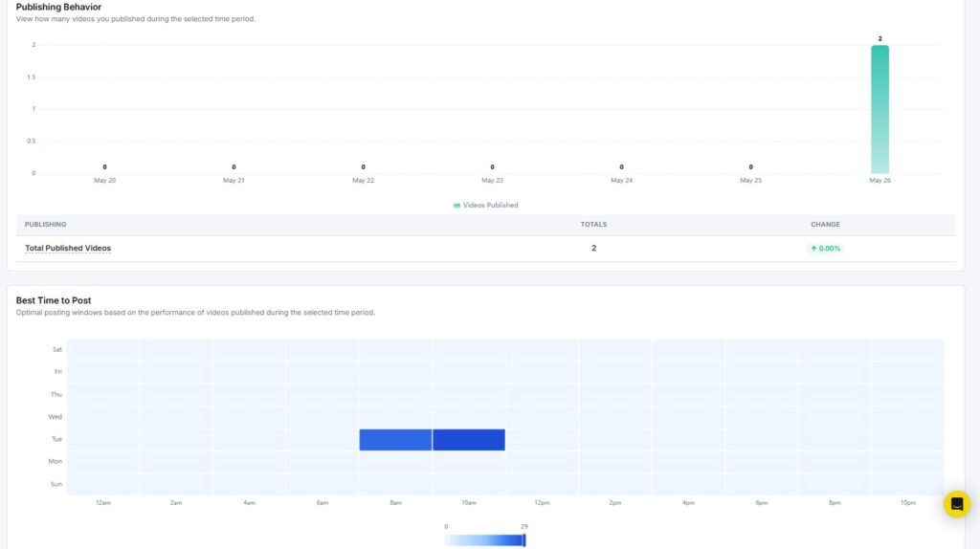Click the May 26 axis label
This screenshot has height=549, width=980.
tap(880, 180)
